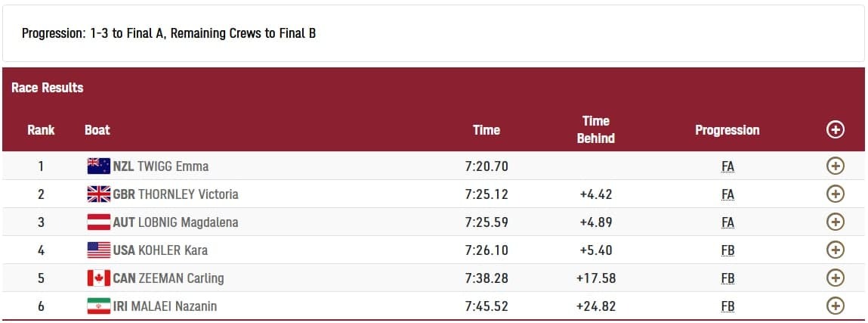Click the Great Britain flag icon

pos(98,194)
